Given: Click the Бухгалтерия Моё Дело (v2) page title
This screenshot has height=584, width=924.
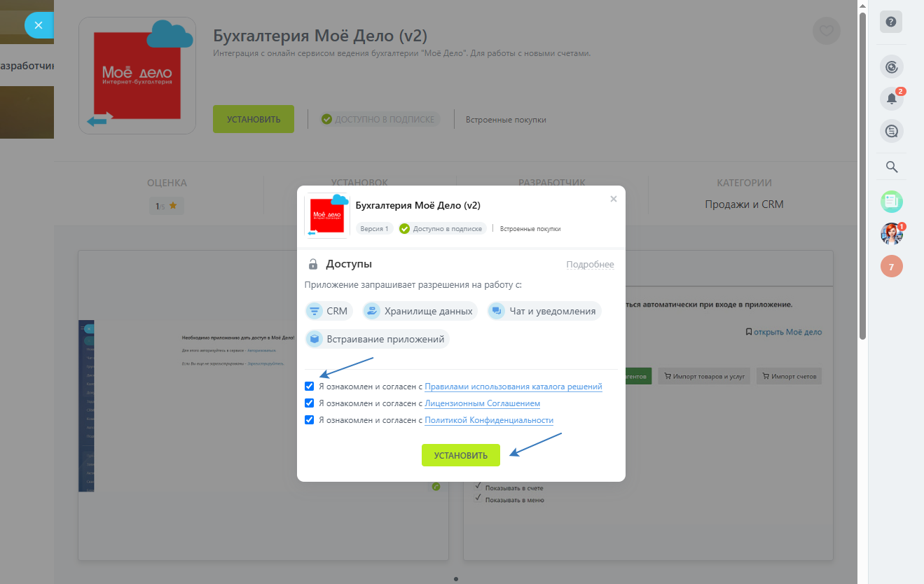Looking at the screenshot, I should (x=320, y=36).
